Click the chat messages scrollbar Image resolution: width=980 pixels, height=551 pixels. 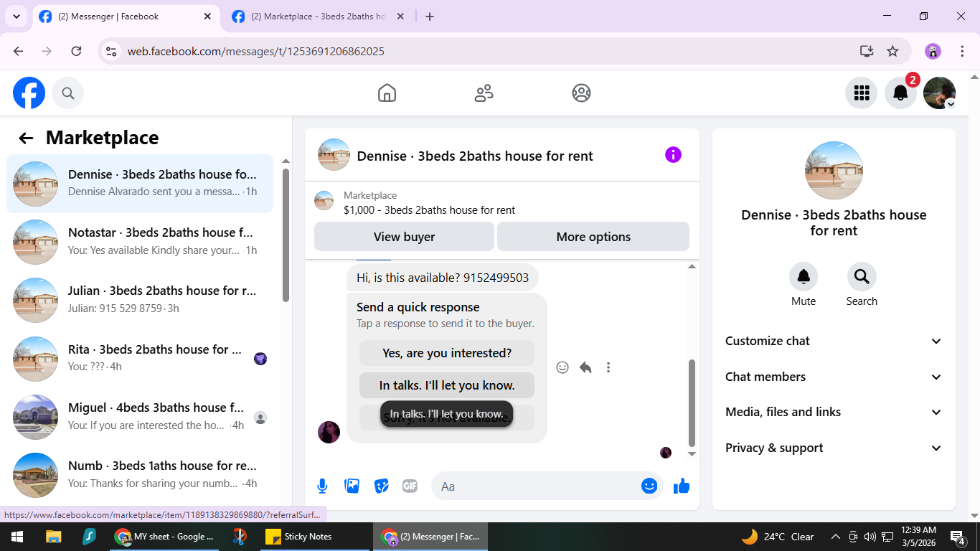click(x=692, y=402)
